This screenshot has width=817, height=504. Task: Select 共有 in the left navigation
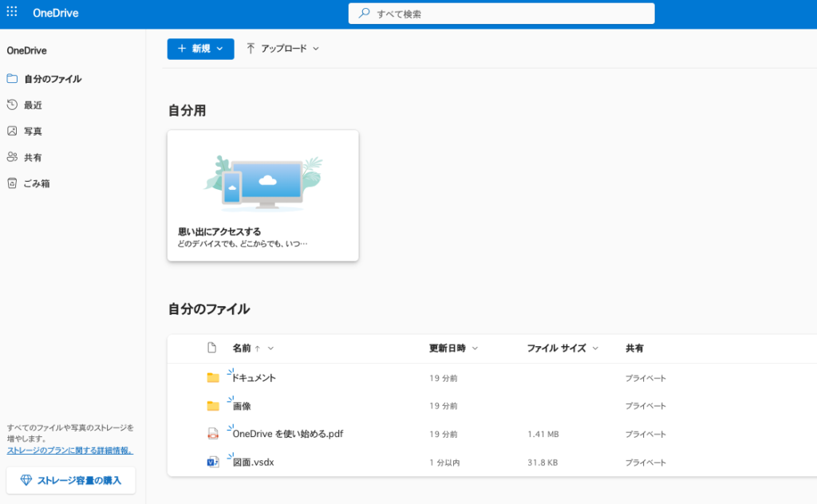tap(33, 158)
